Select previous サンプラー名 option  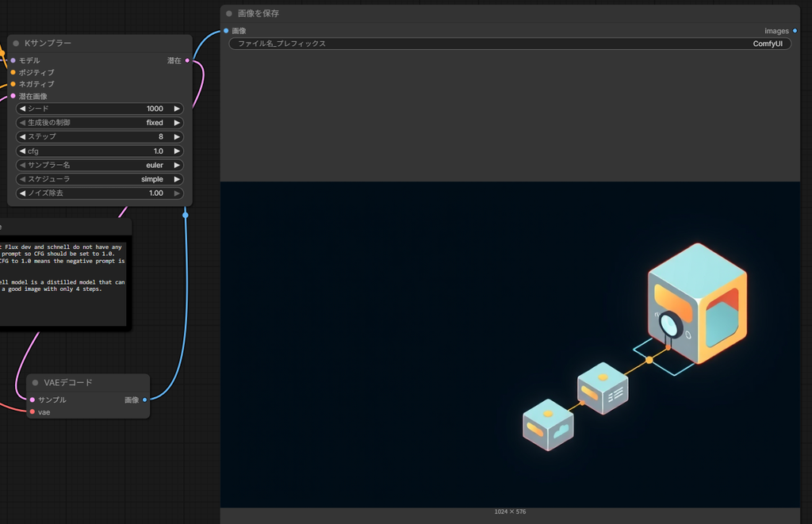(x=22, y=165)
